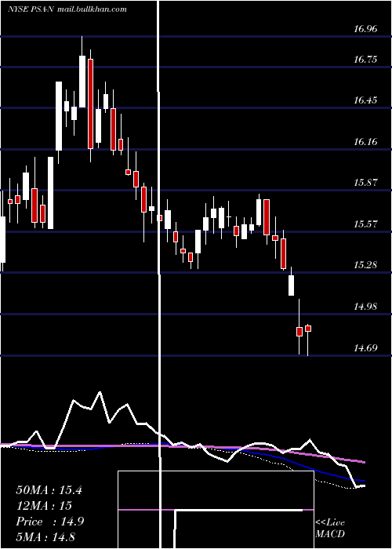Select the 16.16 price level label

coord(365,142)
